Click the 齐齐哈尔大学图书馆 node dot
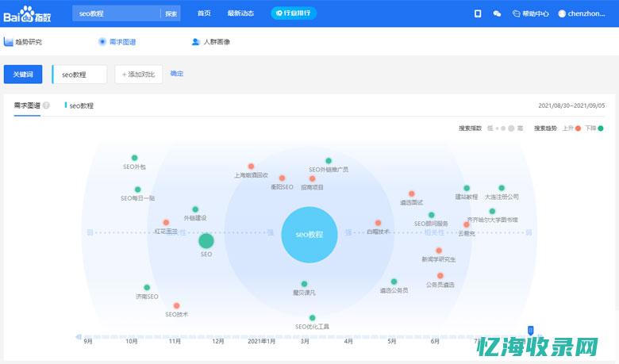The image size is (619, 364). click(x=492, y=211)
